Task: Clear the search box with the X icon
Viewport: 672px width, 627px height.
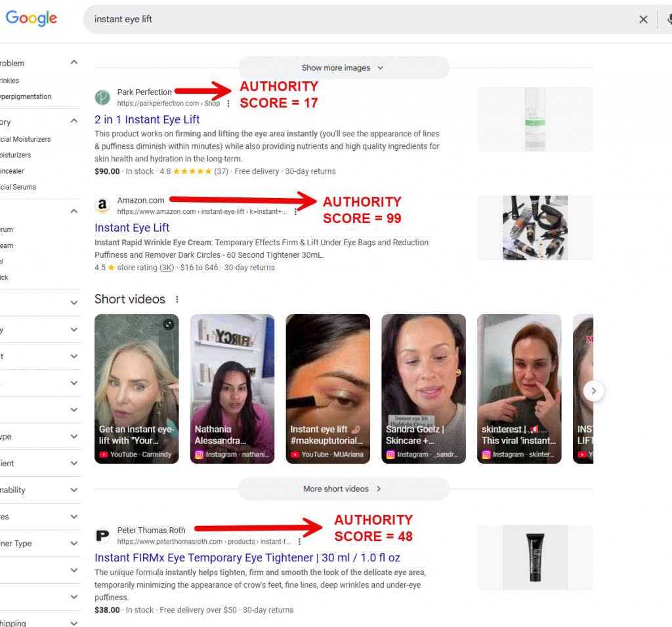Action: (x=643, y=19)
